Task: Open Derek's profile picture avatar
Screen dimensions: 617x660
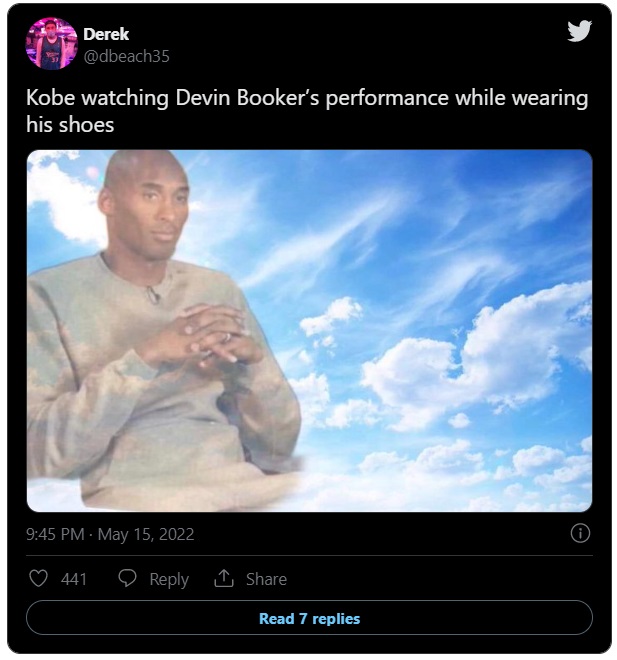Action: (x=52, y=43)
